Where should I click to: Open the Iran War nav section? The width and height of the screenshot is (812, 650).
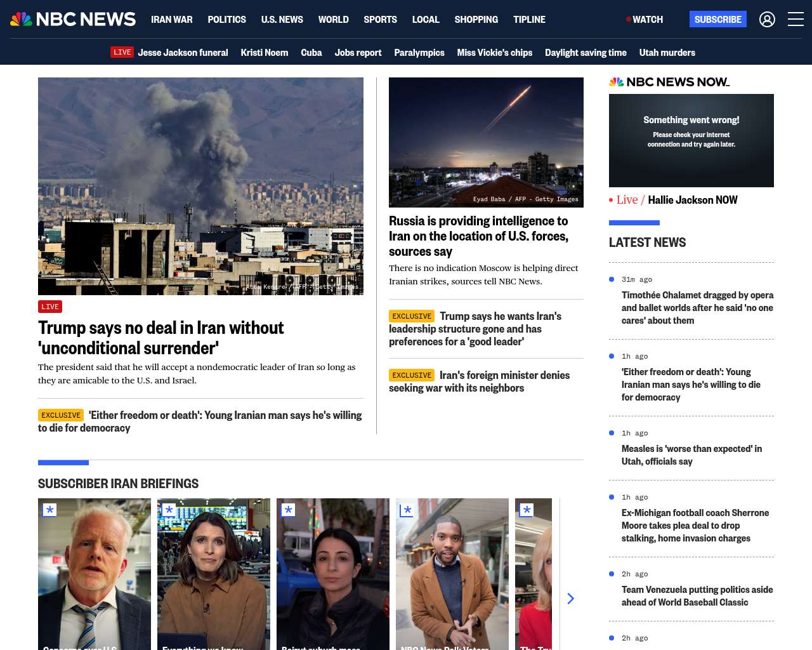tap(171, 20)
